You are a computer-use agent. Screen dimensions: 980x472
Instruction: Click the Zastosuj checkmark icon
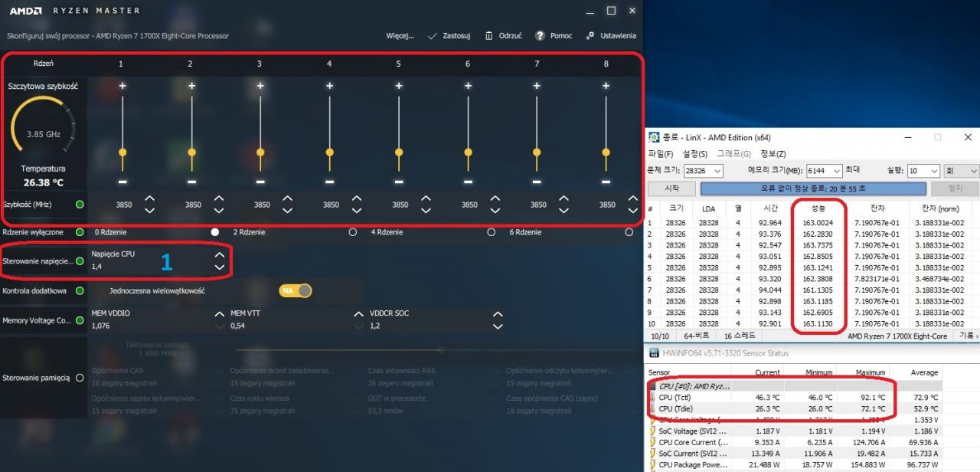[x=433, y=36]
